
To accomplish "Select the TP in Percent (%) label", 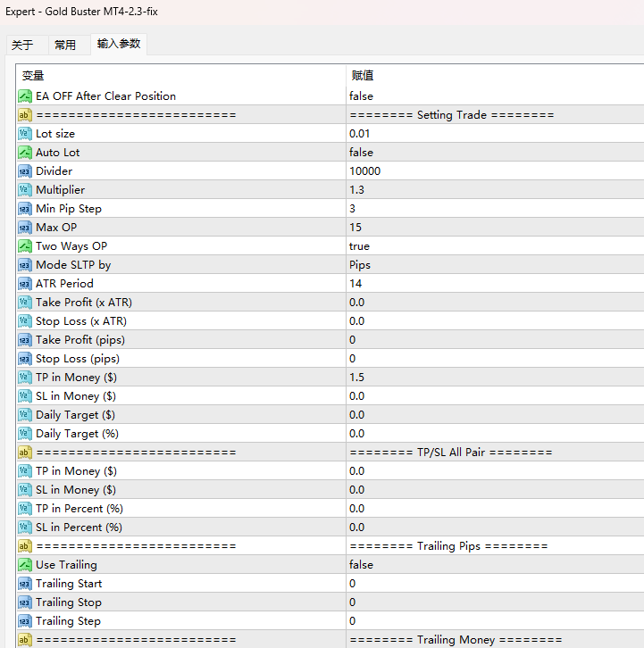I will pos(79,509).
